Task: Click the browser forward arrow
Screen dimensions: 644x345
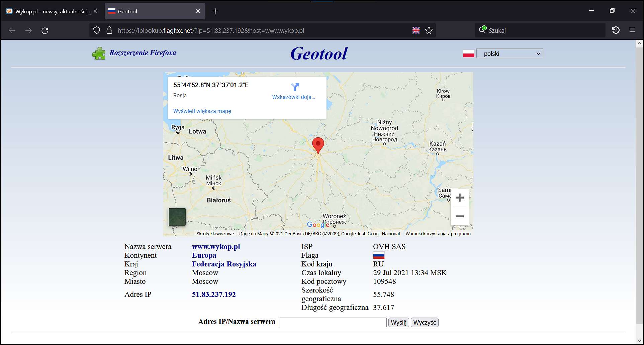Action: (28, 30)
